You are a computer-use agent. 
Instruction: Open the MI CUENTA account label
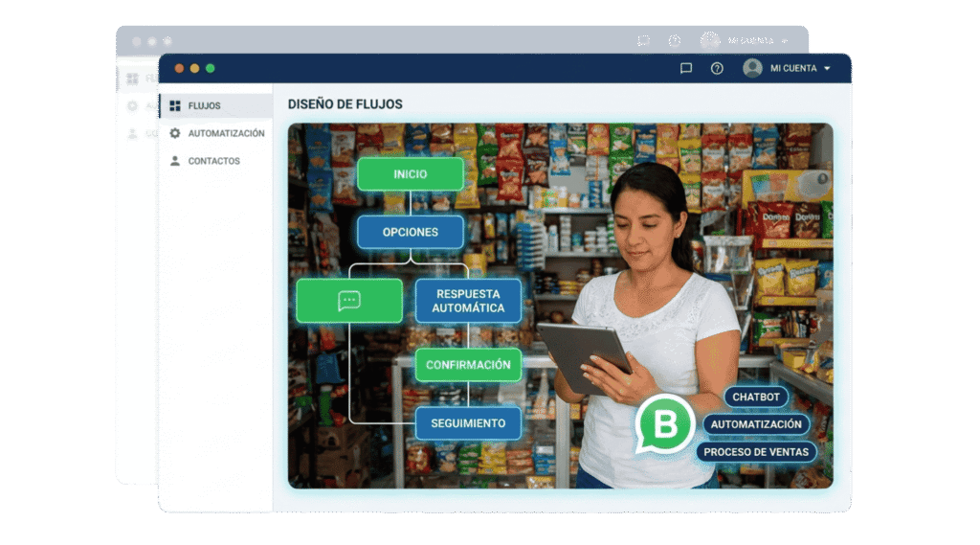tap(793, 68)
